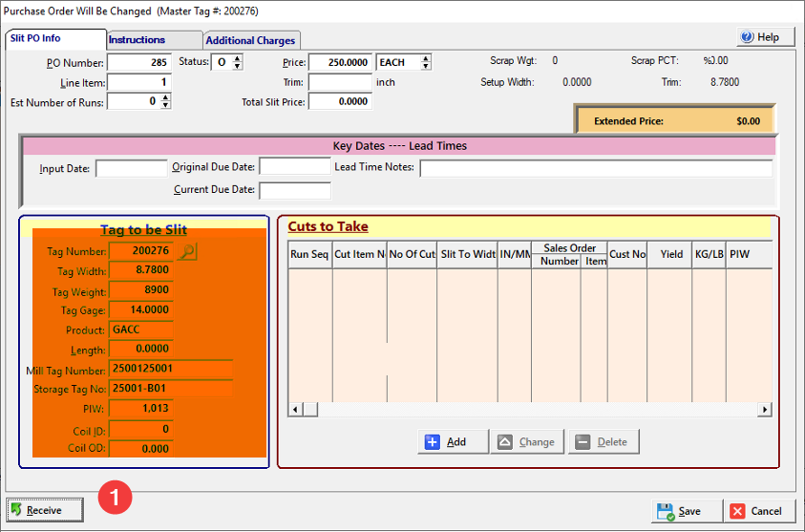This screenshot has width=805, height=532.
Task: Click the Mill Tag Number field
Action: [x=170, y=369]
